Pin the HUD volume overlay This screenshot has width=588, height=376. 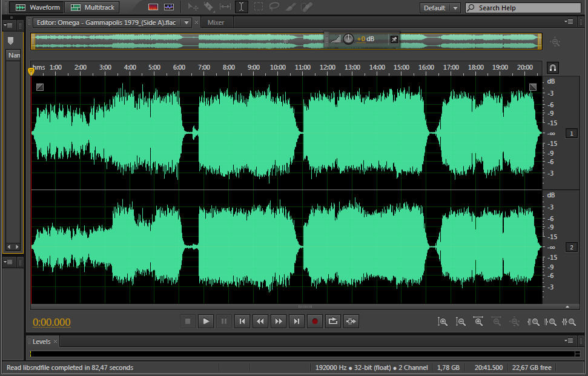point(394,39)
